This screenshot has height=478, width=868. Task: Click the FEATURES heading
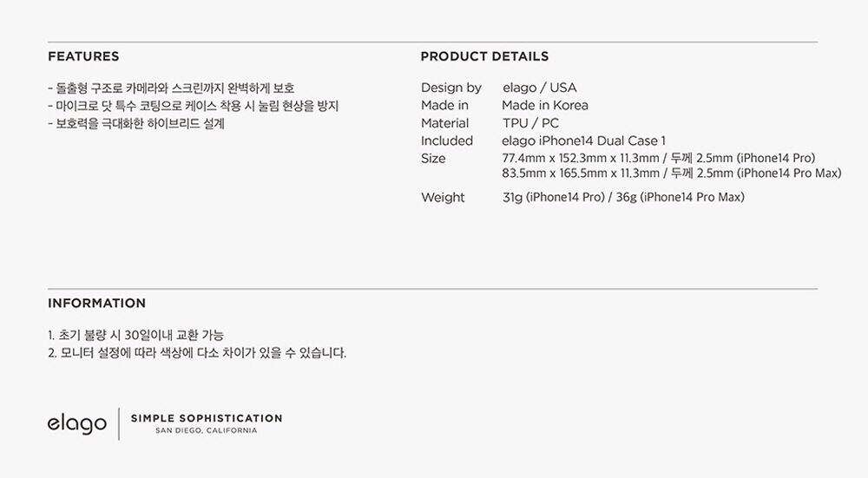pyautogui.click(x=83, y=56)
